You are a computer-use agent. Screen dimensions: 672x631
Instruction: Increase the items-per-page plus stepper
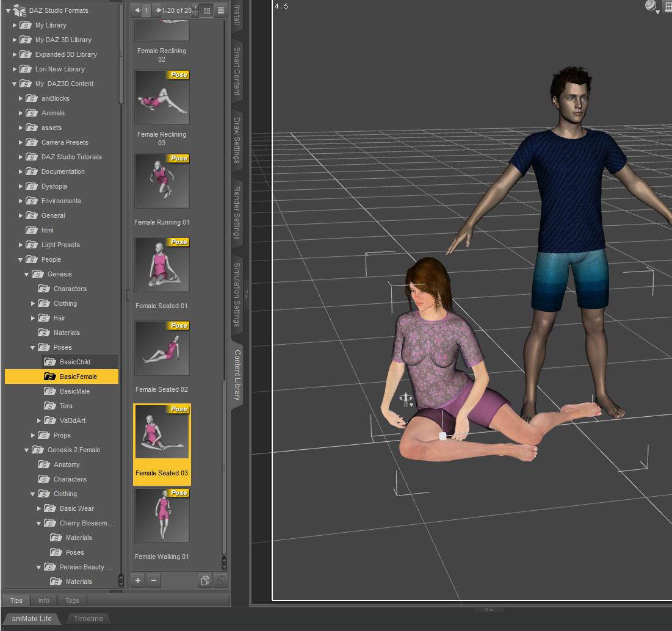click(x=195, y=7)
